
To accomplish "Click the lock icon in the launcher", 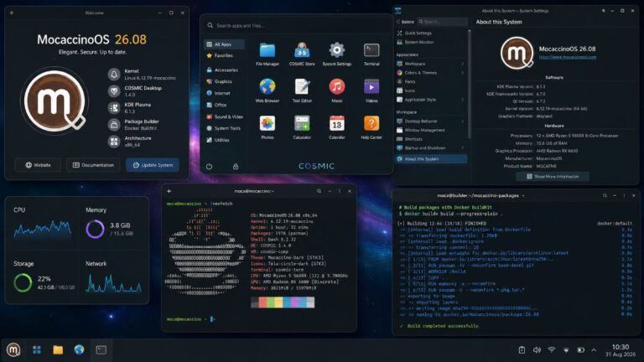I will [x=236, y=167].
